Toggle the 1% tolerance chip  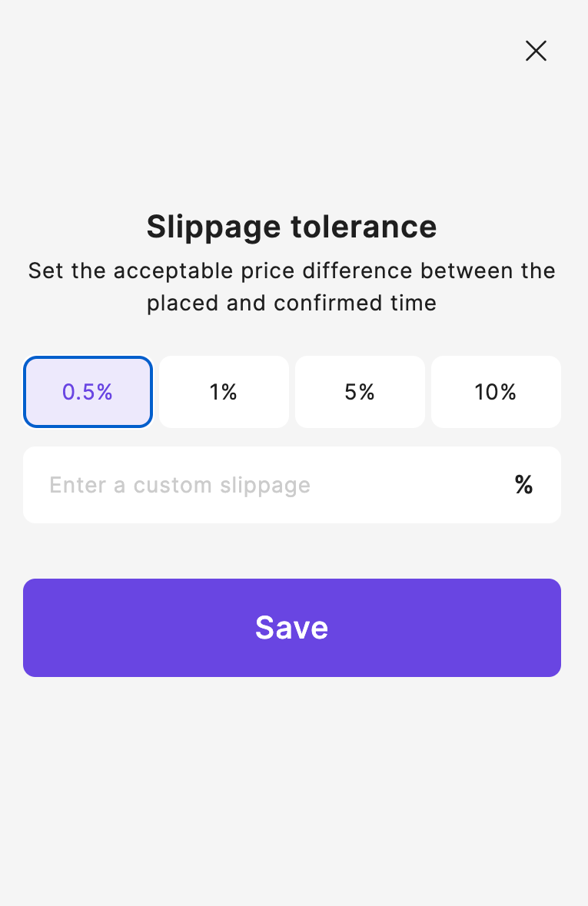224,392
